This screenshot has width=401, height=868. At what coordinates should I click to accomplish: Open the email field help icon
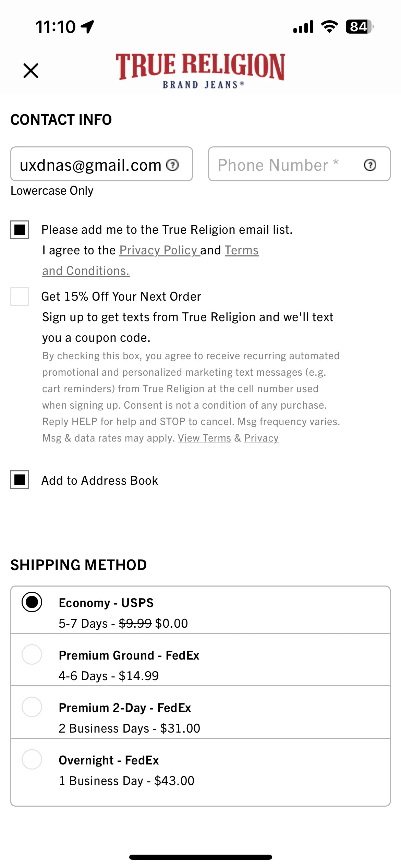point(173,165)
